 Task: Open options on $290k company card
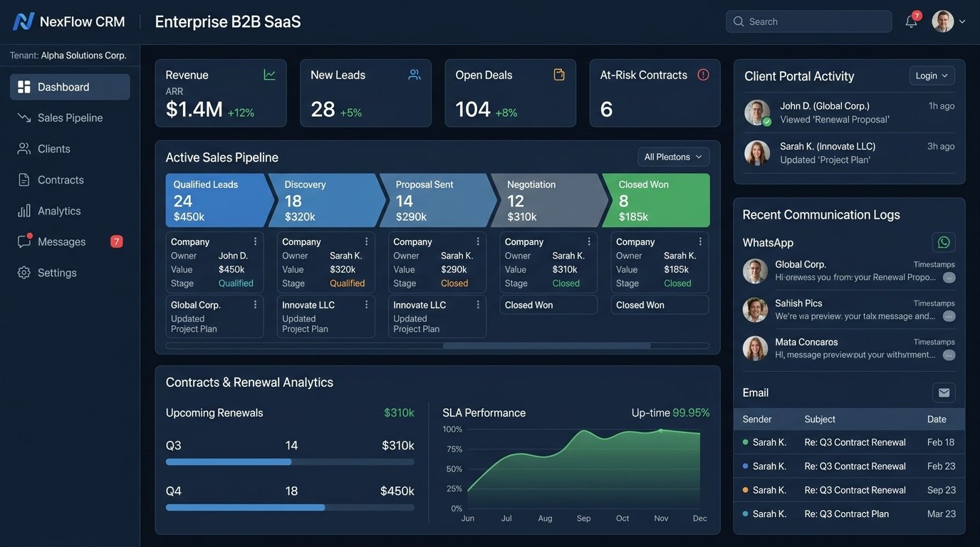tap(478, 241)
